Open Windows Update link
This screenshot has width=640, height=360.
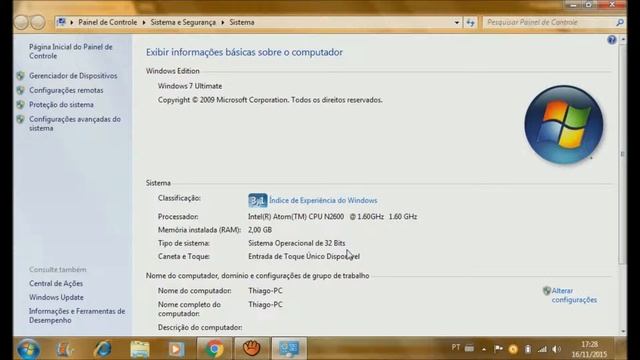pos(56,297)
